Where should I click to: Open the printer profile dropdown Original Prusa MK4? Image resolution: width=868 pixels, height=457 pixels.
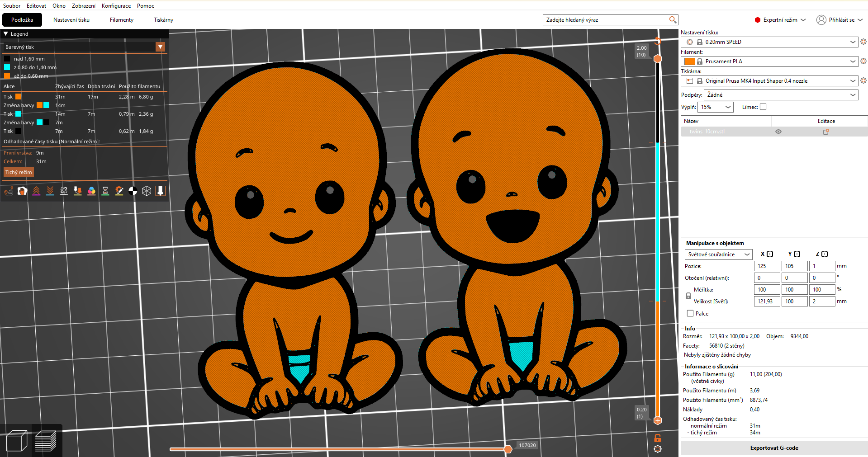click(769, 80)
